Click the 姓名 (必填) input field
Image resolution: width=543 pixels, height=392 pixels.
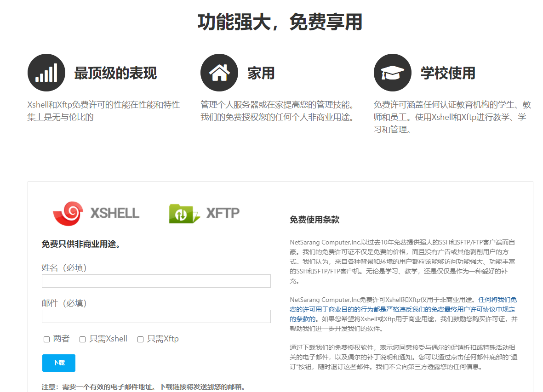tap(156, 281)
